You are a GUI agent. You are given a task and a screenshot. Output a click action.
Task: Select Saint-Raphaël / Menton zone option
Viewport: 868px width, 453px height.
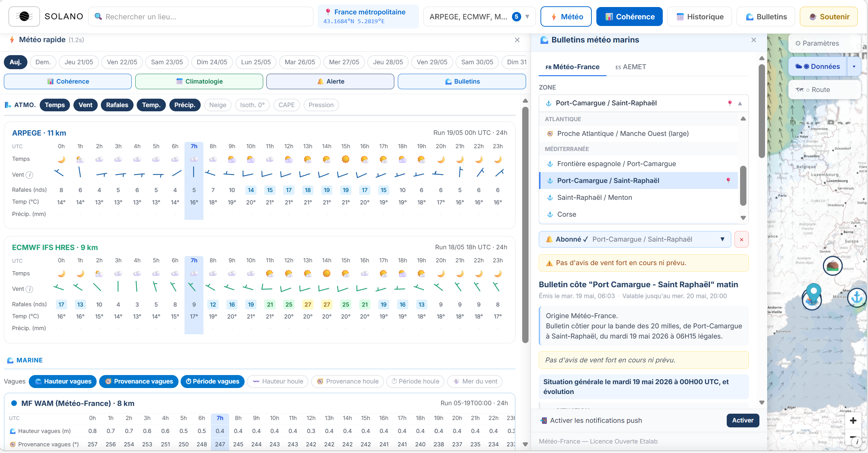[x=639, y=198]
